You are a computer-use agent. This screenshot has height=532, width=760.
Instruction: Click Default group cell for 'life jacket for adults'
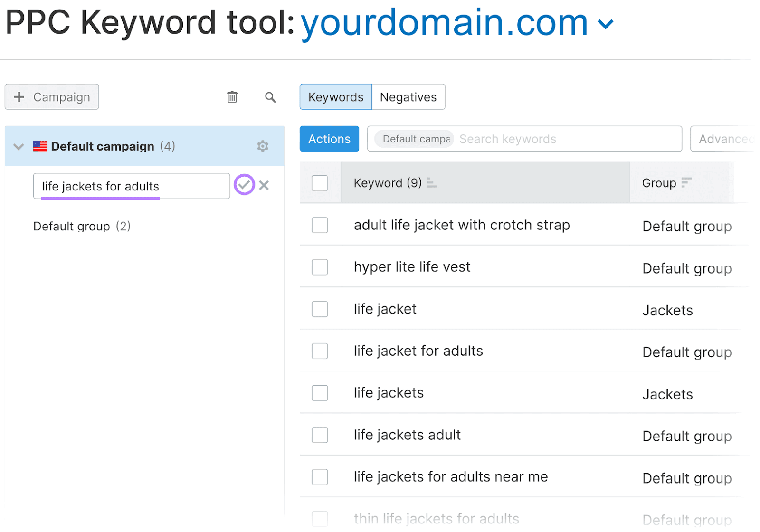coord(687,352)
